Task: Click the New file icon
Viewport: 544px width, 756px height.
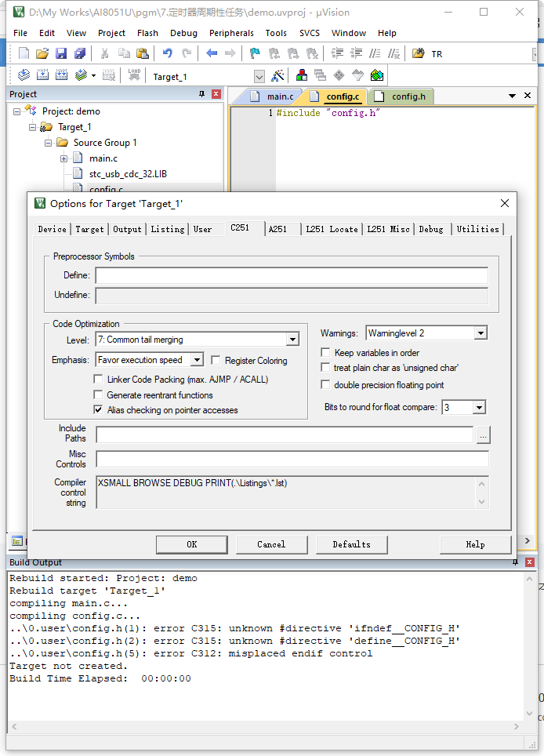Action: pos(24,53)
